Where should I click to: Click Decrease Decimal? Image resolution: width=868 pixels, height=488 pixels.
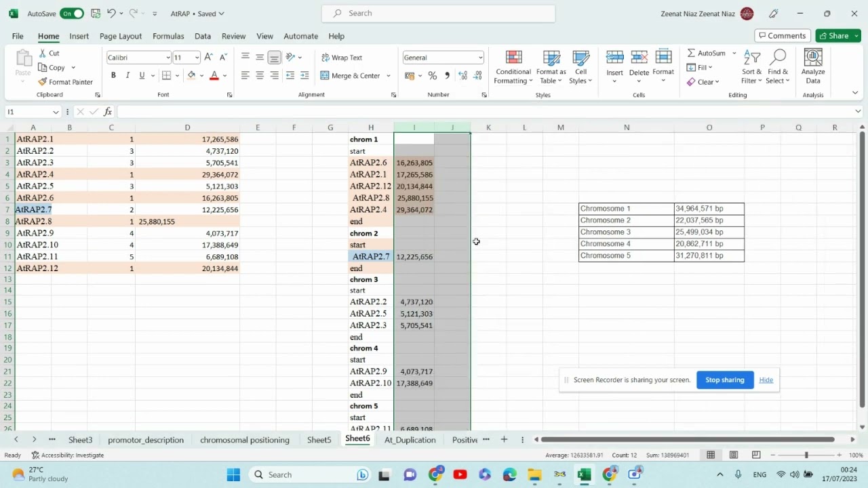(x=477, y=75)
